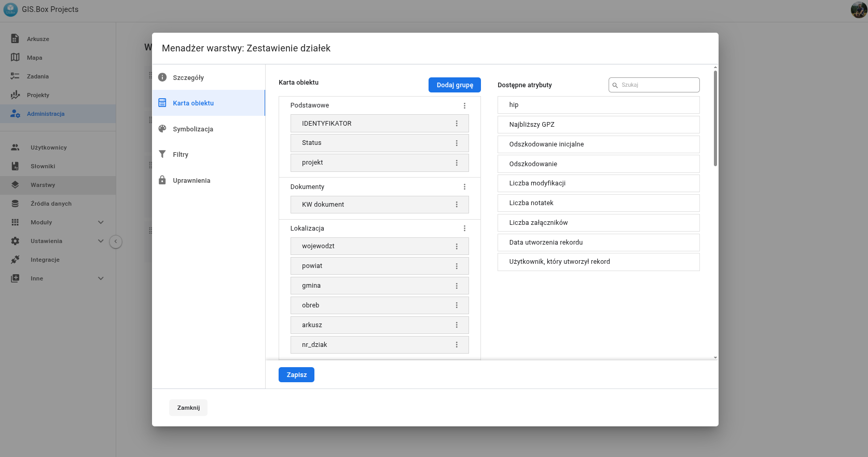Click the Dodaj grupę button
This screenshot has height=457, width=868.
(454, 85)
